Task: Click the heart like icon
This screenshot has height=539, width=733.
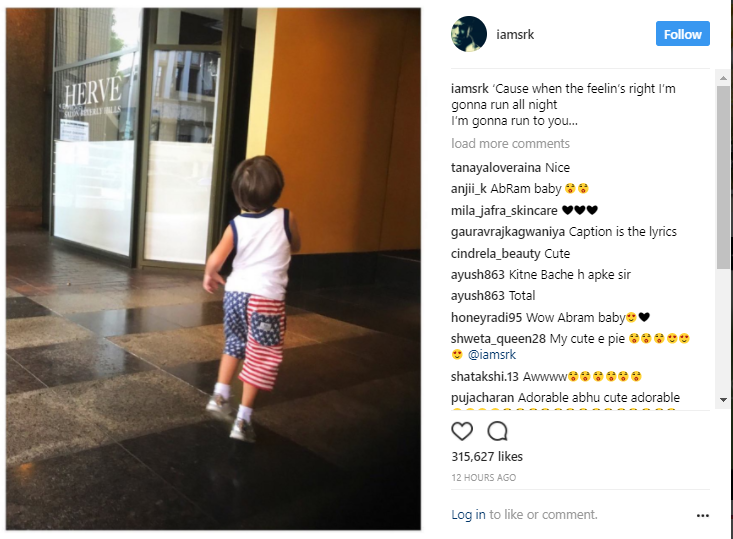Action: 462,431
